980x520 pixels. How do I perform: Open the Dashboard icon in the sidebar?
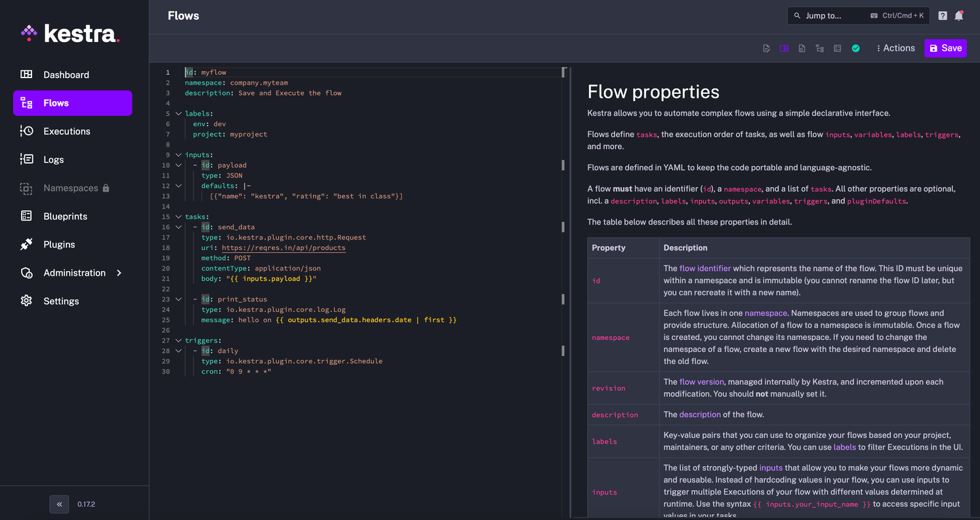[26, 75]
